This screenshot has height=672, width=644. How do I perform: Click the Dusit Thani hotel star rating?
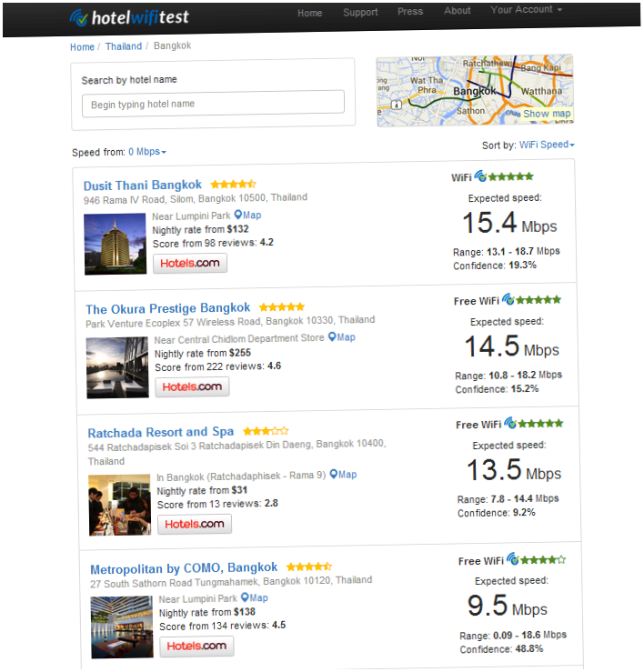point(233,185)
